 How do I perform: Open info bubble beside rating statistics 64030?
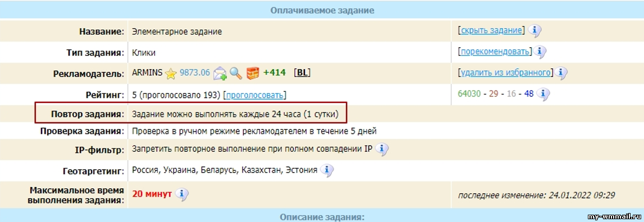pos(543,94)
